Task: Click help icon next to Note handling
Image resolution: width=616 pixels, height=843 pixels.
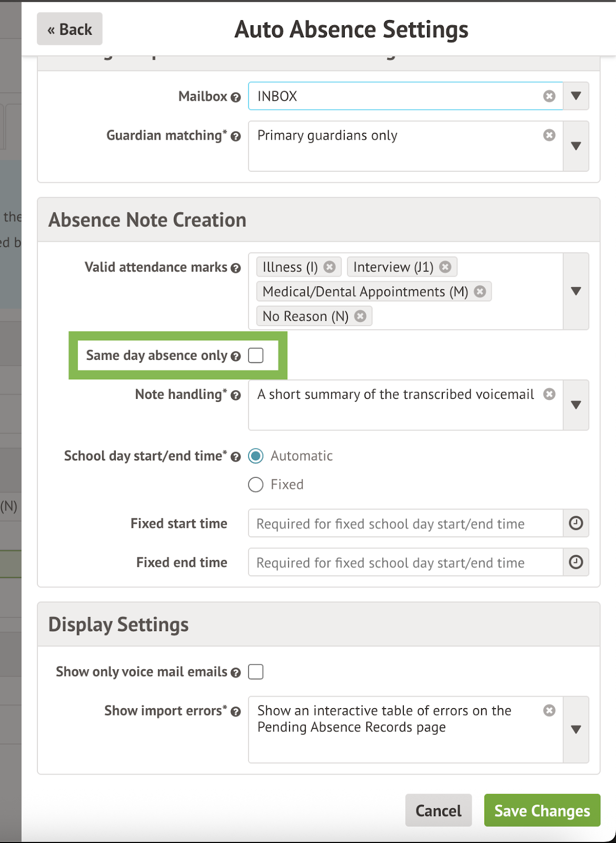Action: (236, 396)
